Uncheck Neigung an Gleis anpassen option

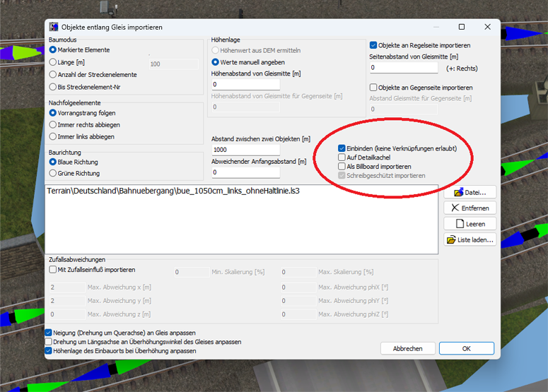[49, 333]
